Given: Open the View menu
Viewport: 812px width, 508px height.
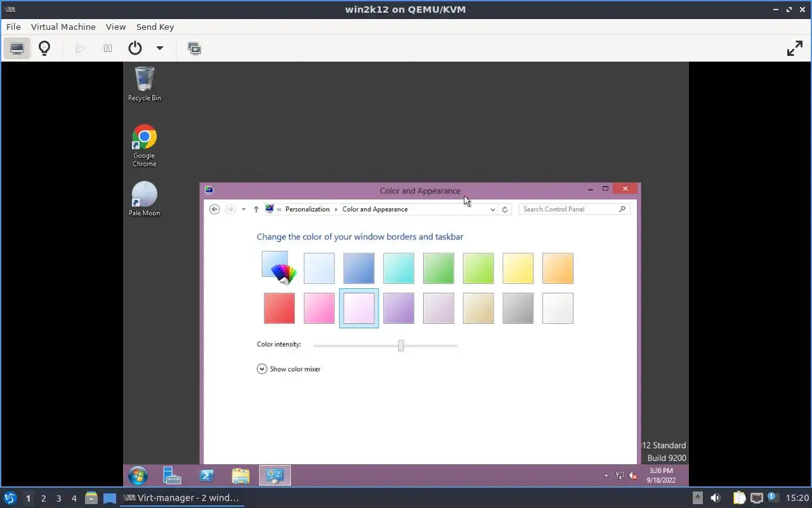Looking at the screenshot, I should [x=115, y=27].
